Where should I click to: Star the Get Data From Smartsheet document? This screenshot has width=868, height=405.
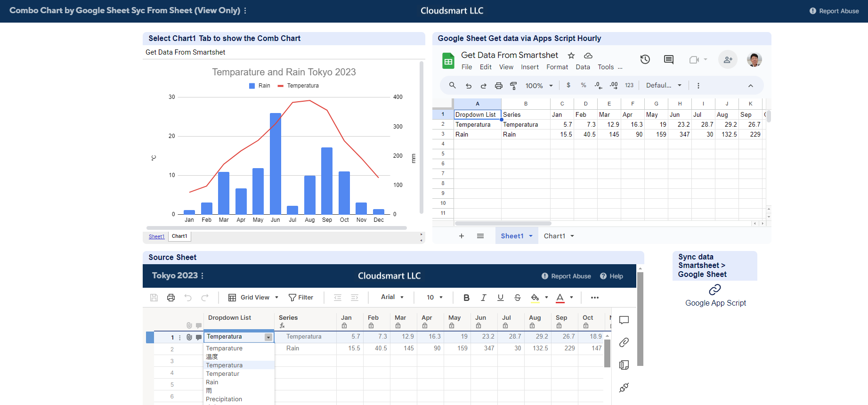pos(571,56)
